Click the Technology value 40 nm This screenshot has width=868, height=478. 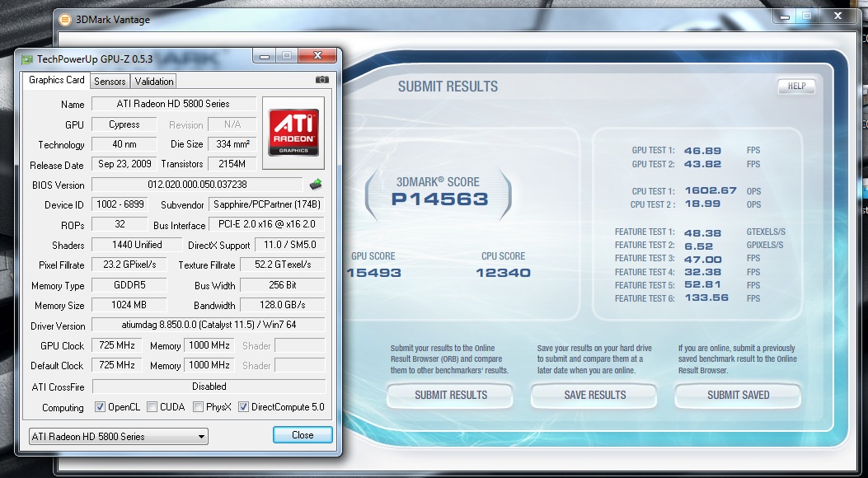click(x=124, y=144)
